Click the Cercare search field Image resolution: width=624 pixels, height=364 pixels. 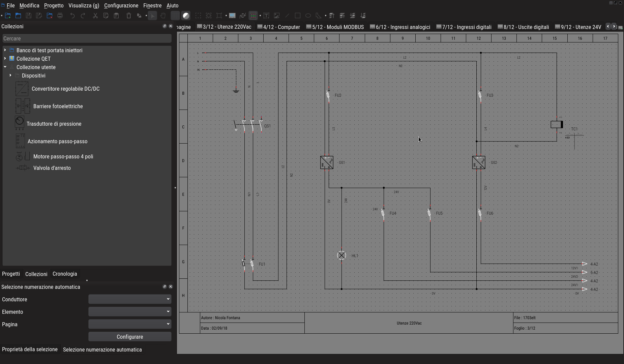(x=87, y=38)
